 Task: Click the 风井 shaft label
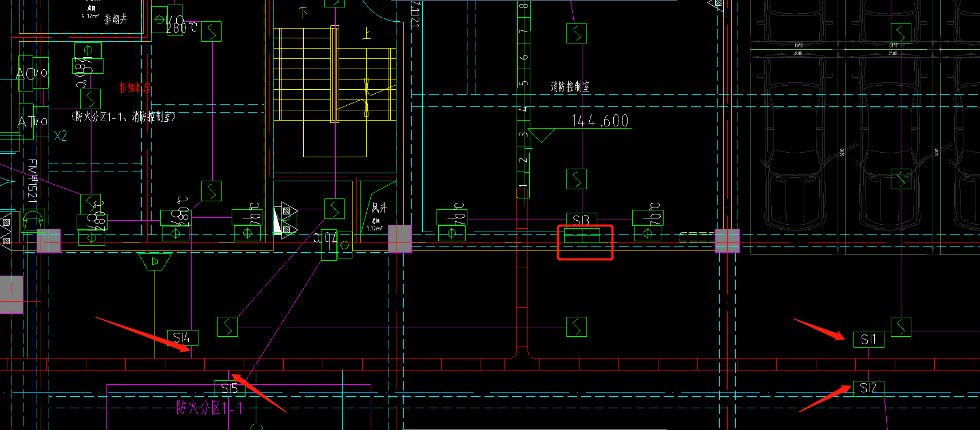point(379,208)
